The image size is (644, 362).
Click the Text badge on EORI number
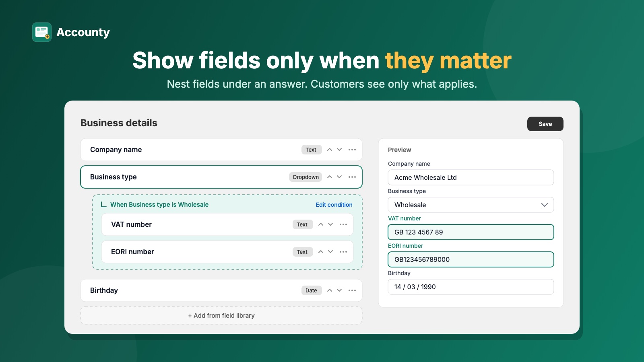point(303,252)
